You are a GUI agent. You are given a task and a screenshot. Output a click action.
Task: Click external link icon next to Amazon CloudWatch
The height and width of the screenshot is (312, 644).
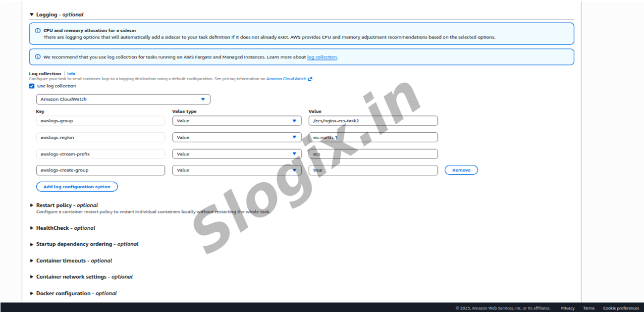pos(310,79)
